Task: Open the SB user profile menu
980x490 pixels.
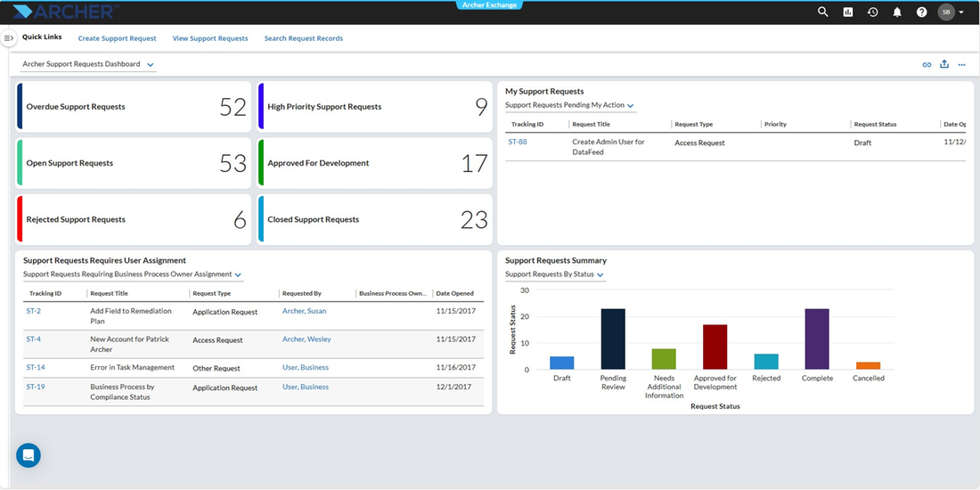Action: 951,12
